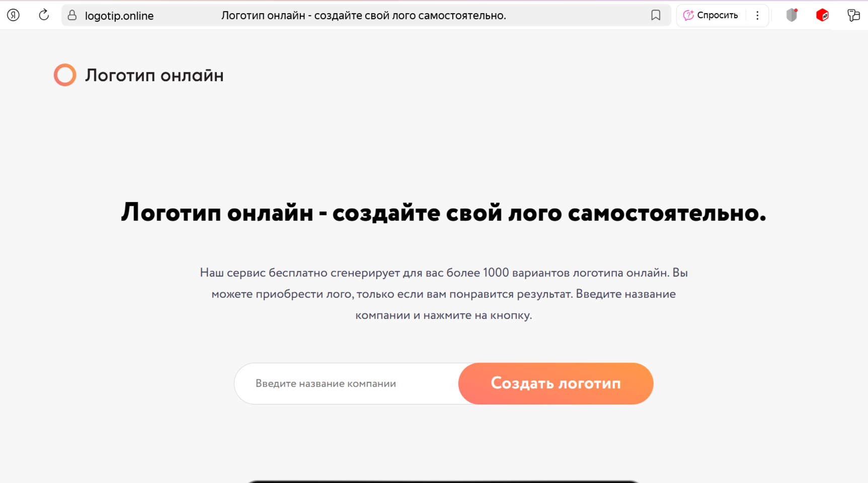Click the page title in address bar
This screenshot has height=483, width=868.
(x=363, y=16)
